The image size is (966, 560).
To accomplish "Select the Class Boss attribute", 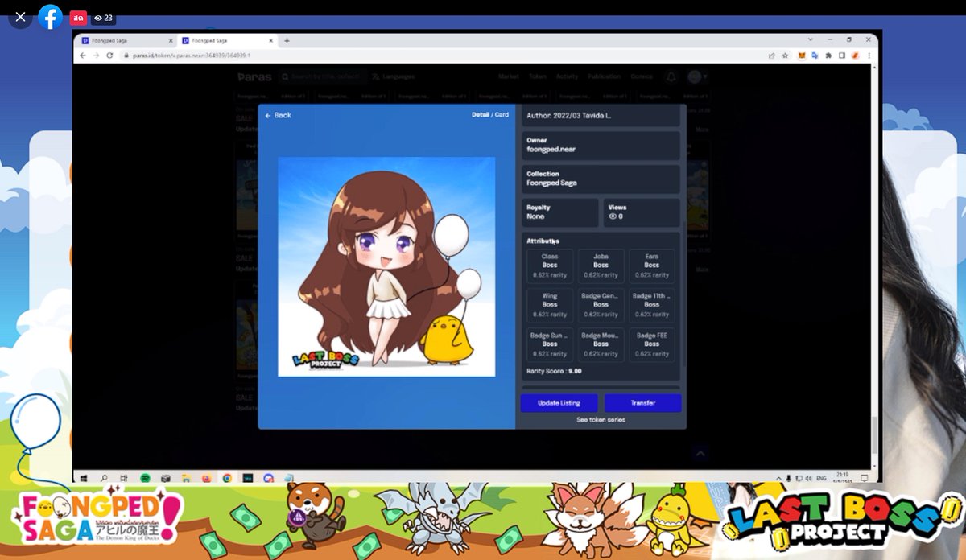I will 550,266.
